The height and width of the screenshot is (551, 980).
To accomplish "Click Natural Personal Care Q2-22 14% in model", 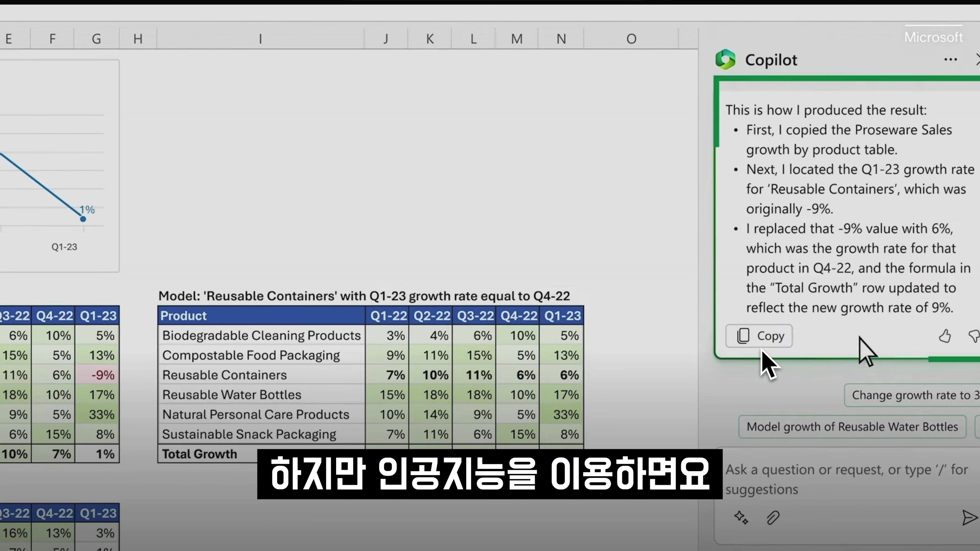I will click(x=431, y=414).
